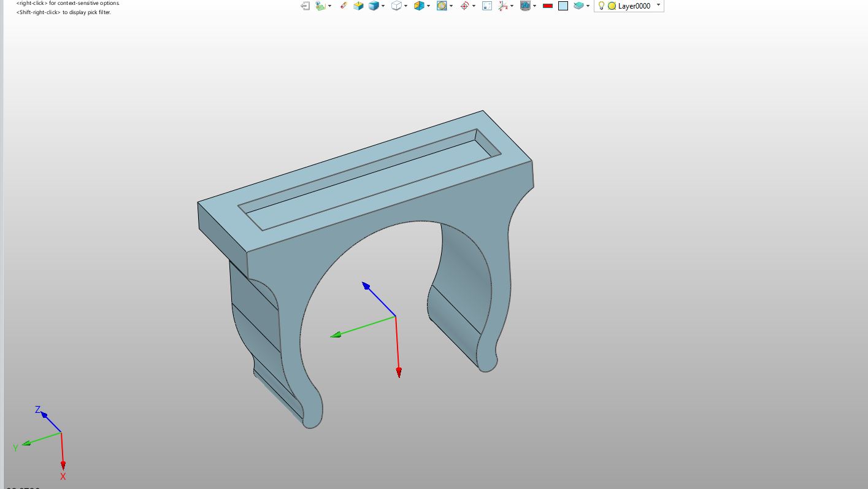Click the green sketch layers toolbar icon
The image size is (868, 489).
[320, 6]
